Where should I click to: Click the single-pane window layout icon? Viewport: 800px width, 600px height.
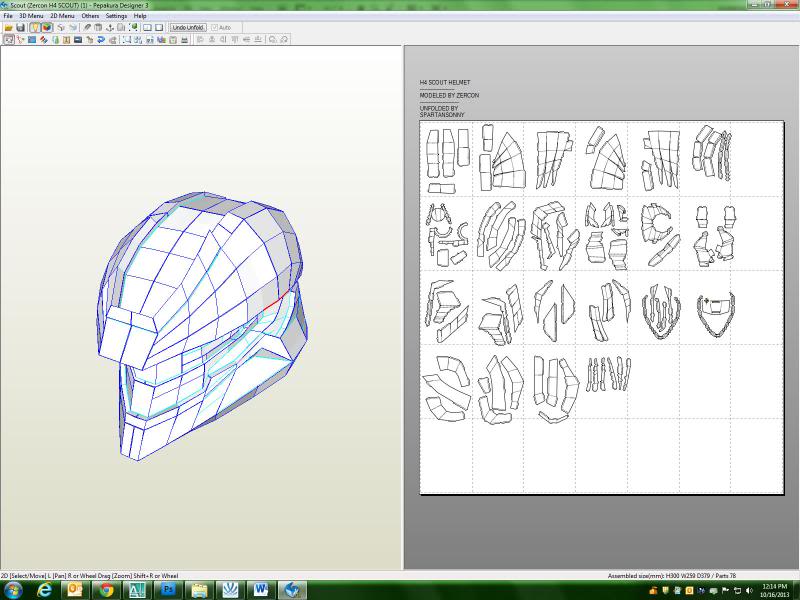(x=159, y=28)
